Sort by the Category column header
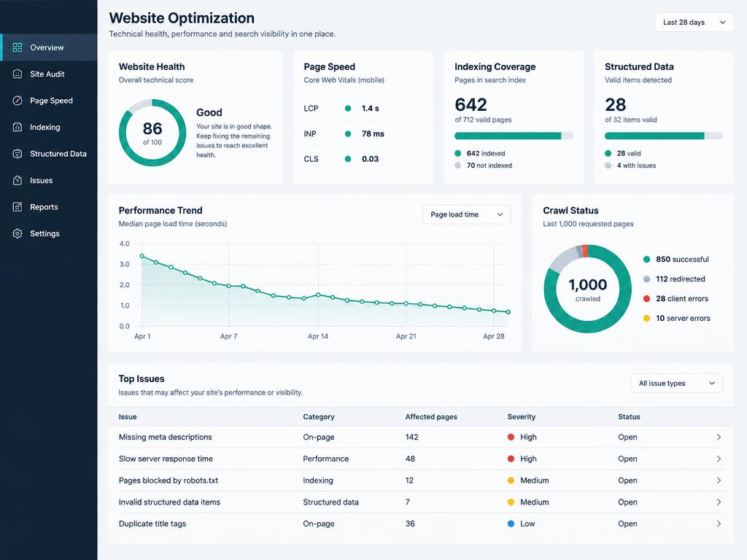The image size is (747, 560). click(319, 416)
